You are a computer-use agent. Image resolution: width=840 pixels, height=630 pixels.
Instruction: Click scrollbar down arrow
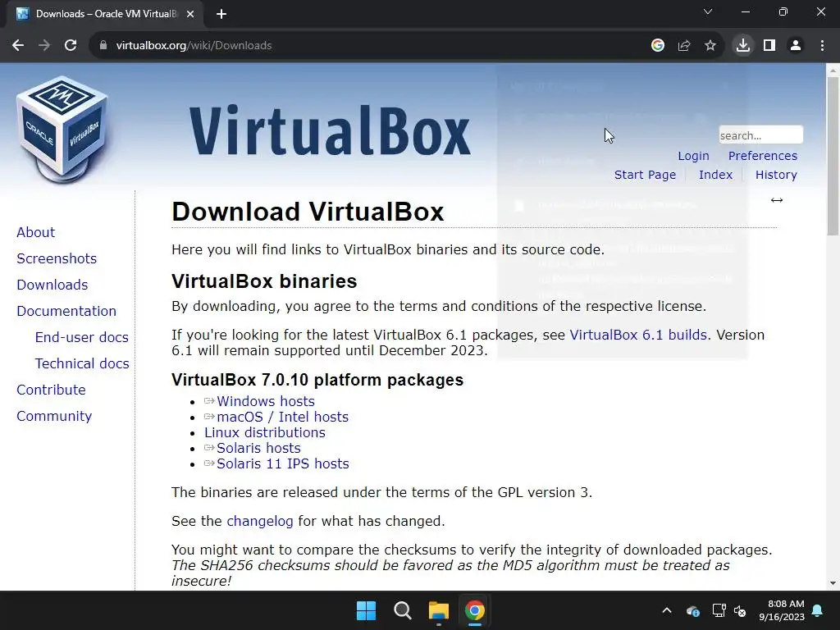click(x=833, y=583)
